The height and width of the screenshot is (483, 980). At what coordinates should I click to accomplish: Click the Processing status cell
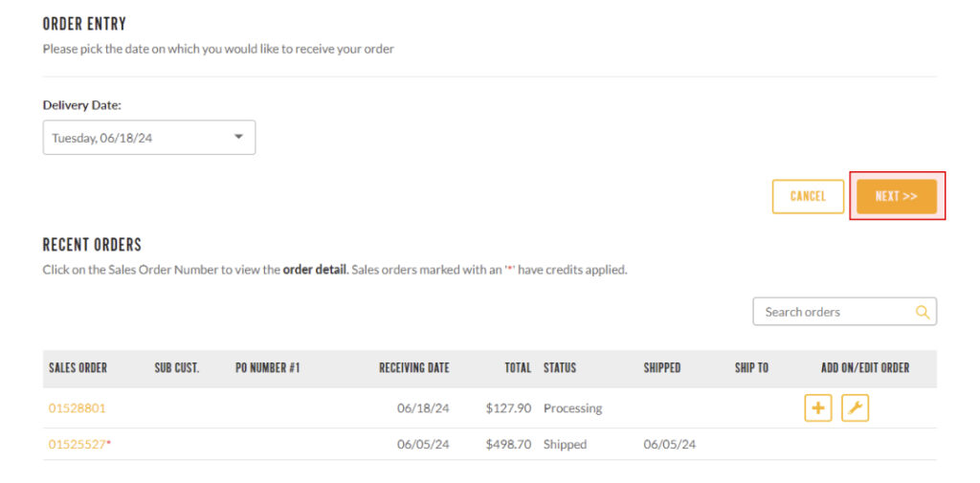point(573,408)
